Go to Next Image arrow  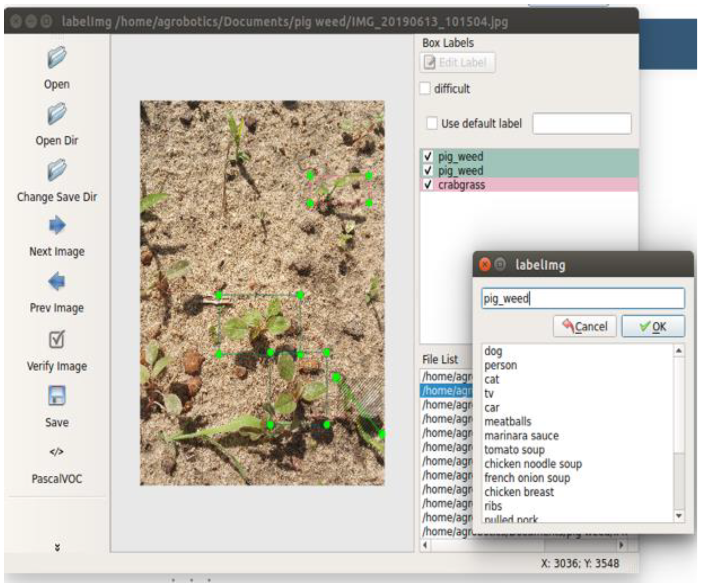57,225
